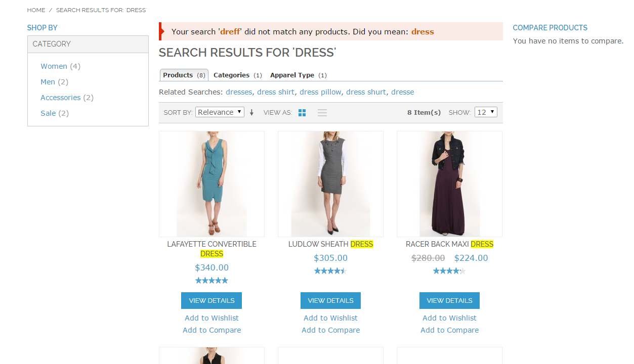Filter by Sale category
This screenshot has height=364, width=634.
48,113
